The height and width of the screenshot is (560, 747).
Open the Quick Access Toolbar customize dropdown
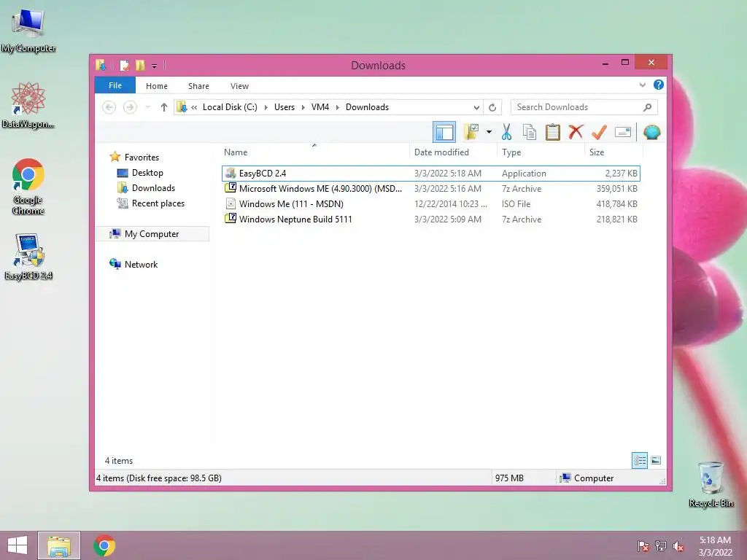pos(154,66)
